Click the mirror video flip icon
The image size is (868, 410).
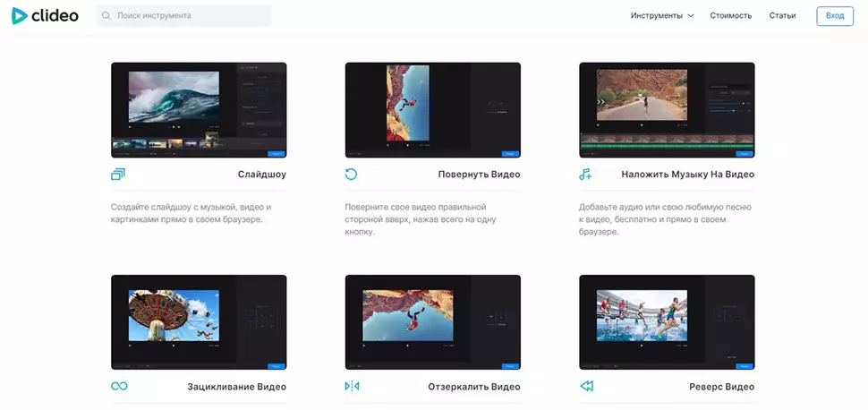tap(352, 386)
